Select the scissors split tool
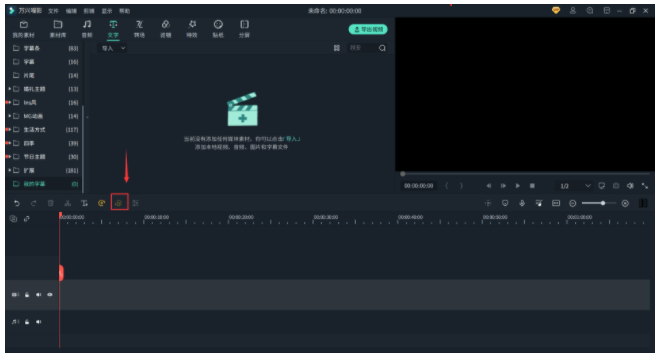This screenshot has width=664, height=360. (x=67, y=203)
